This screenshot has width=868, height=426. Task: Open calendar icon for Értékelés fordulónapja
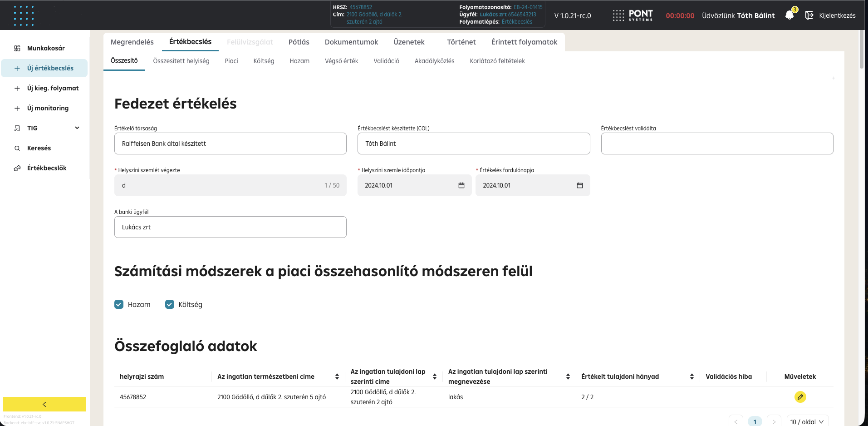pos(579,185)
